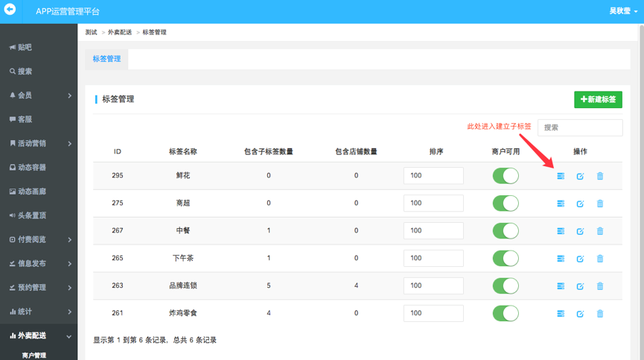The width and height of the screenshot is (644, 360).
Task: Open 头条置顶 in the sidebar
Action: pos(31,215)
